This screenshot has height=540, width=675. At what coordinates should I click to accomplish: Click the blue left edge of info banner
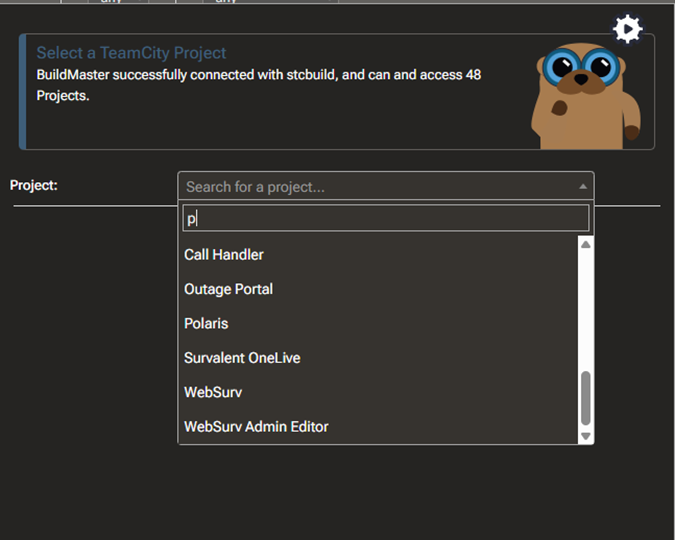(21, 92)
